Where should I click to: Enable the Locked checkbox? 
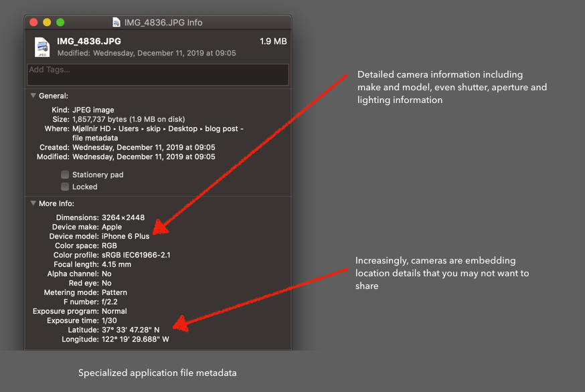coord(65,187)
